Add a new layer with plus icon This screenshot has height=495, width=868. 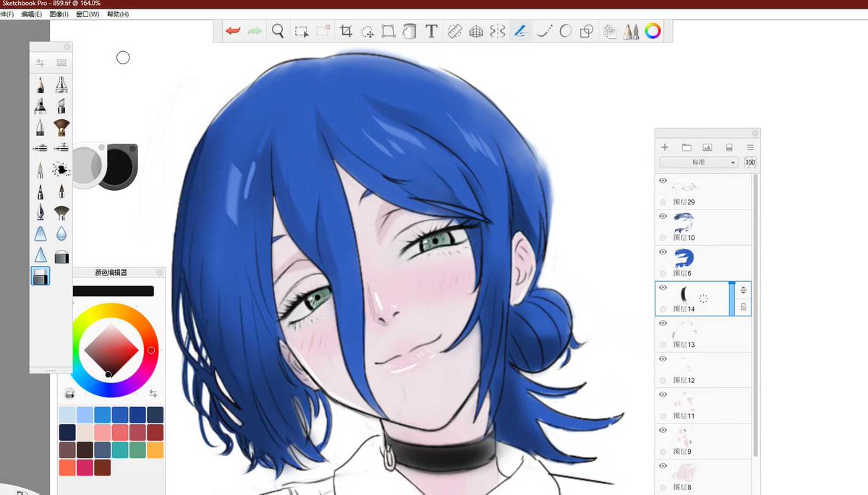click(665, 147)
